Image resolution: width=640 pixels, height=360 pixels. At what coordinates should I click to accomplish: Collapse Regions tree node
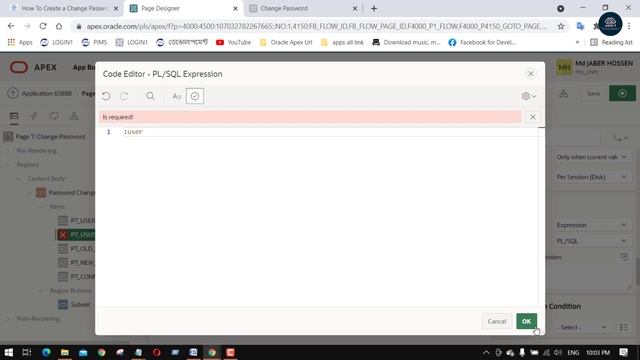coord(8,164)
